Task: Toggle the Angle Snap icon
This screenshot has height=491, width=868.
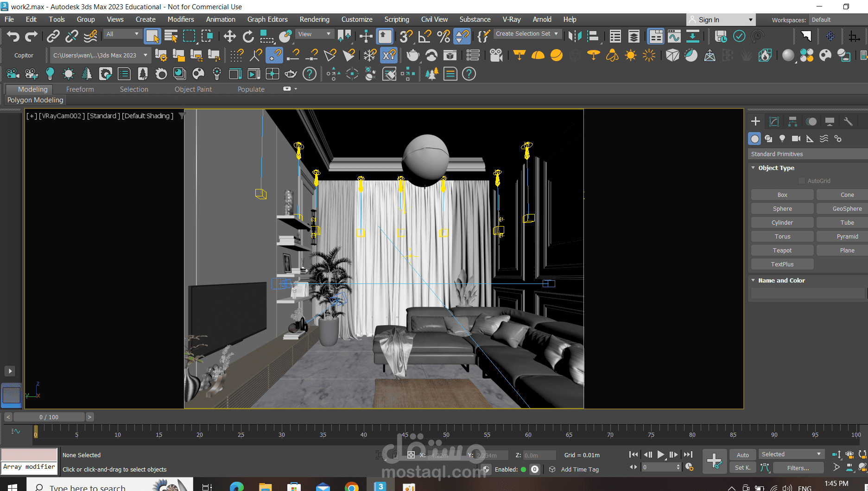Action: pos(424,36)
